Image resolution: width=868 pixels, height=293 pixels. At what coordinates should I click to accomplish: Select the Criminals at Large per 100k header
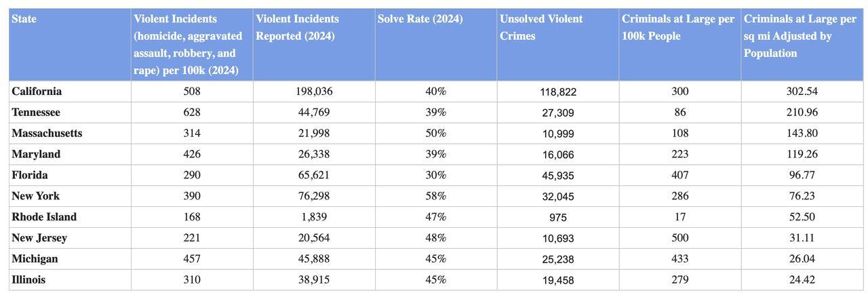[677, 28]
